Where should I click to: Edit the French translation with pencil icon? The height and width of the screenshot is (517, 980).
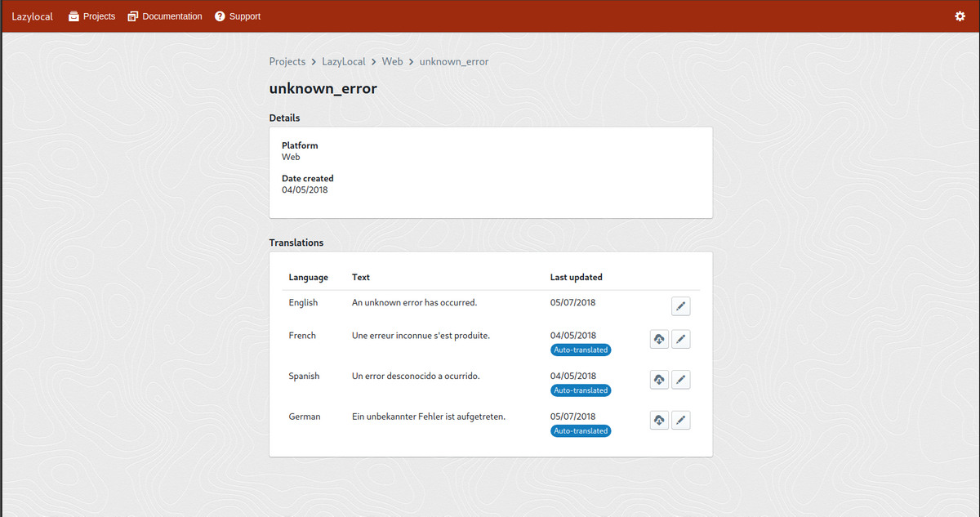click(680, 339)
